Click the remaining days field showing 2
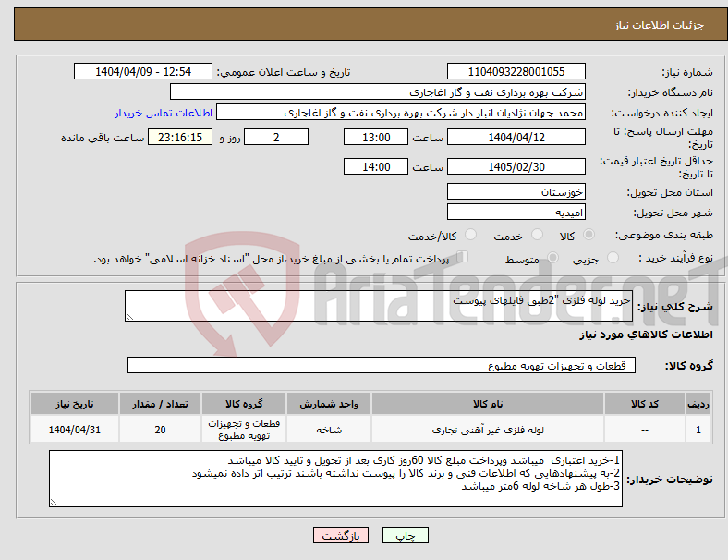Screen dimensions: 728x560 tap(276, 137)
